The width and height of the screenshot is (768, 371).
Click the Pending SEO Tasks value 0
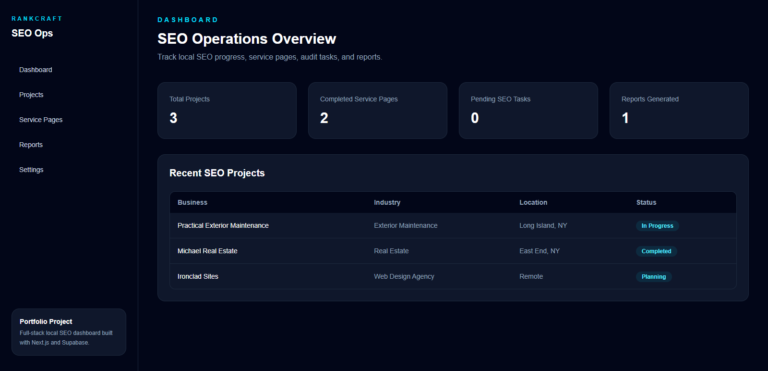point(475,118)
